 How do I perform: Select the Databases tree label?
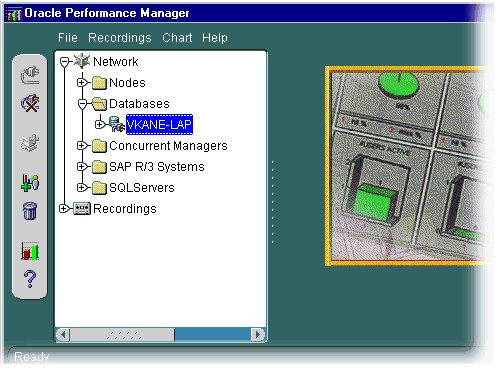coord(139,104)
